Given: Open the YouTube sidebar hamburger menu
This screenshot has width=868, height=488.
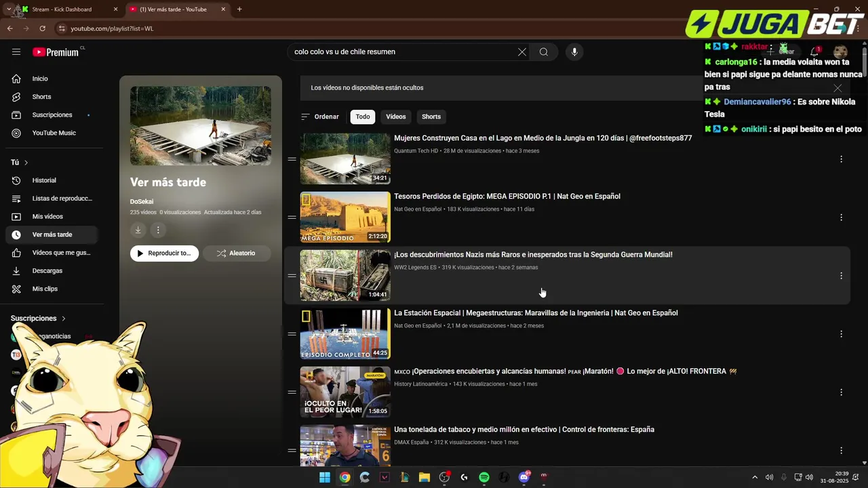Looking at the screenshot, I should pos(16,52).
